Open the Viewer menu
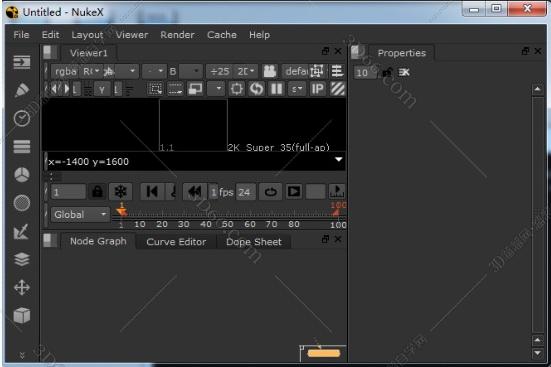551x367 pixels. click(132, 35)
